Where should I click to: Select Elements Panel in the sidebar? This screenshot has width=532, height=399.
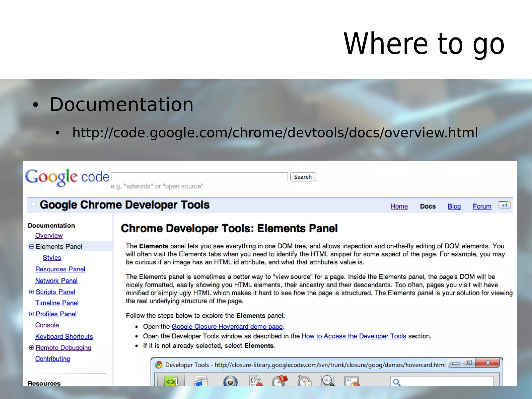pyautogui.click(x=59, y=246)
